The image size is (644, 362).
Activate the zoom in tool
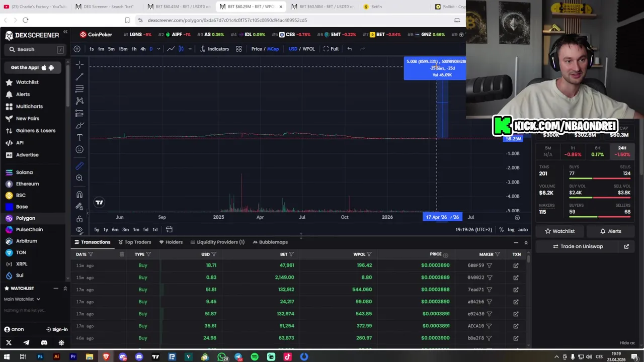[x=79, y=178]
